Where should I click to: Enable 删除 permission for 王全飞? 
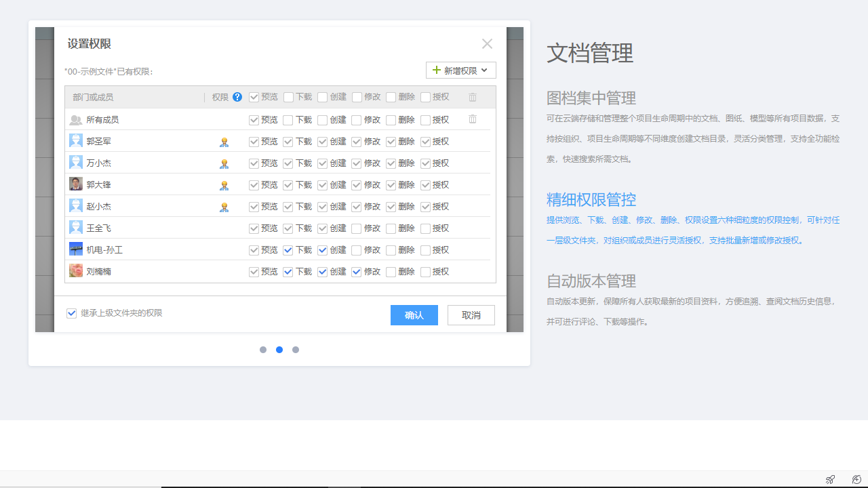(390, 228)
